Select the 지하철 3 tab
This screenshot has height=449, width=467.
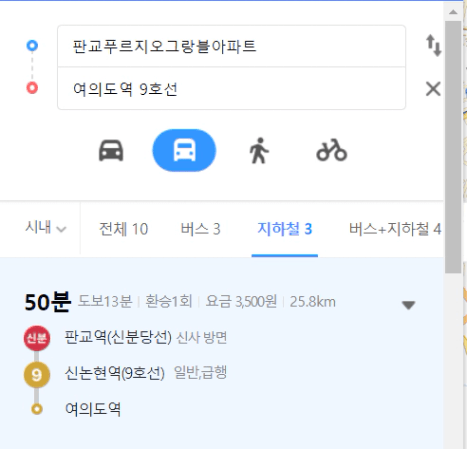tap(285, 229)
